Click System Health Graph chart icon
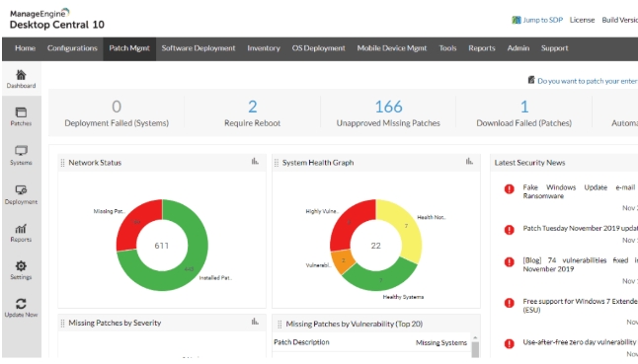This screenshot has width=638, height=364. point(469,162)
